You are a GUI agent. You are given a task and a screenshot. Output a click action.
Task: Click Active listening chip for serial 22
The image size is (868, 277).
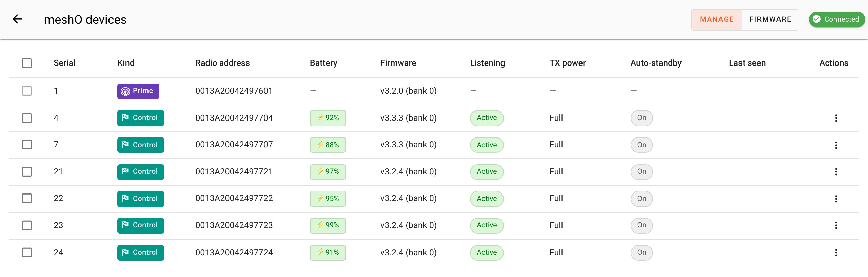[x=487, y=199]
